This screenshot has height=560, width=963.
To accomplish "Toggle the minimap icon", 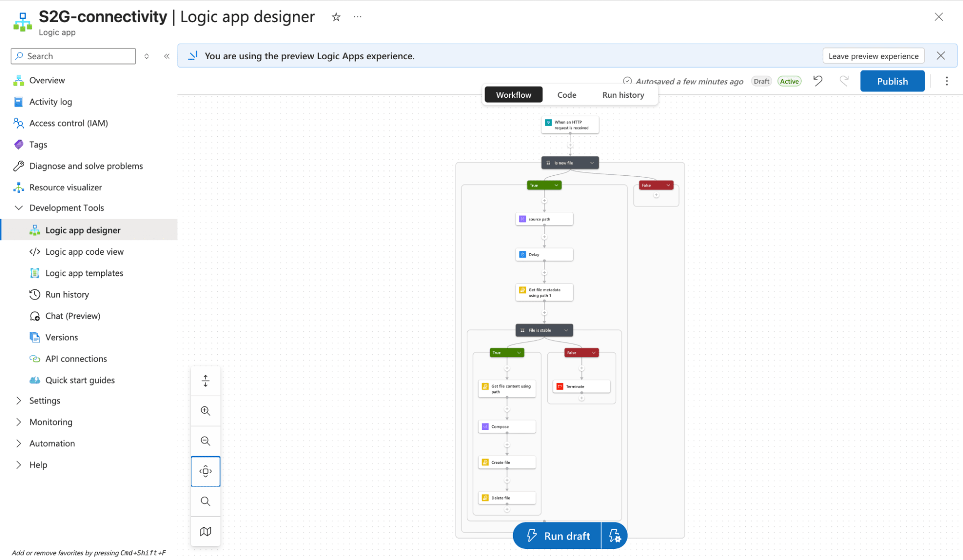I will (x=206, y=531).
